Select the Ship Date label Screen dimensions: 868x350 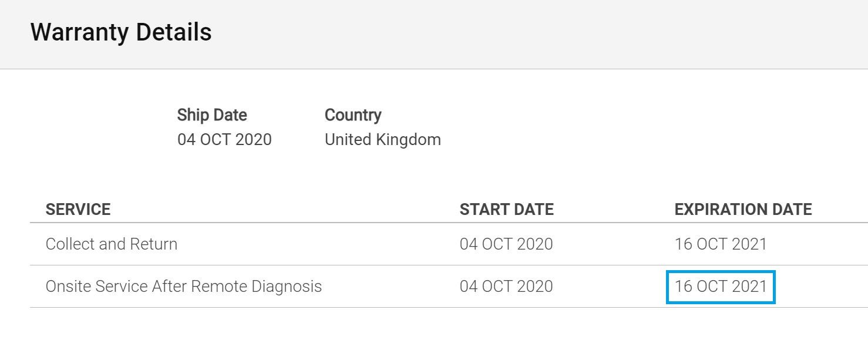pos(212,115)
